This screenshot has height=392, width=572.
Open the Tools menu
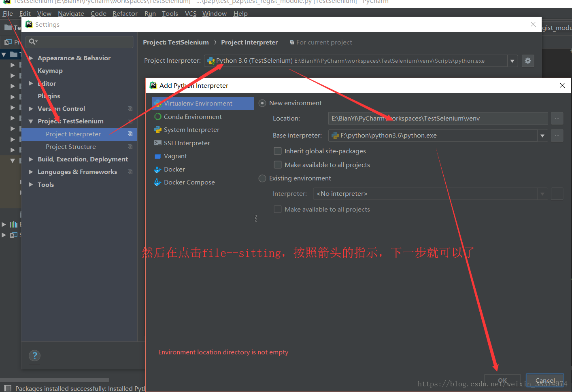click(x=170, y=13)
